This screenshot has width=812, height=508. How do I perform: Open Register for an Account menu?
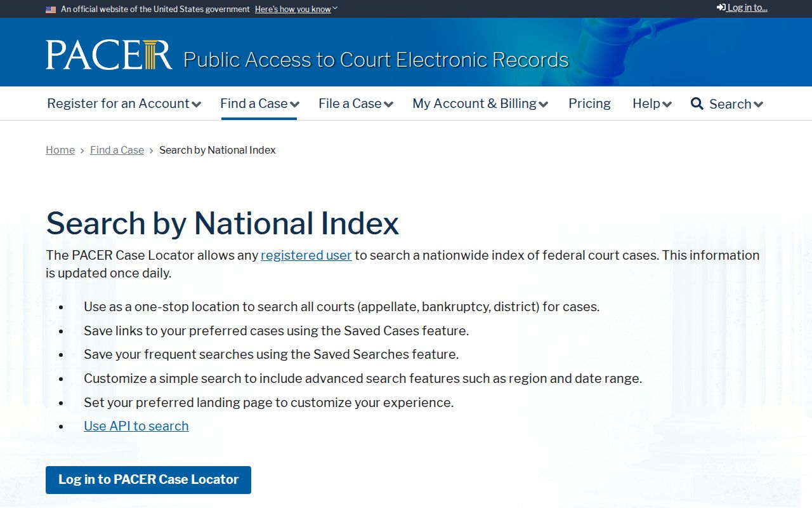pyautogui.click(x=124, y=104)
